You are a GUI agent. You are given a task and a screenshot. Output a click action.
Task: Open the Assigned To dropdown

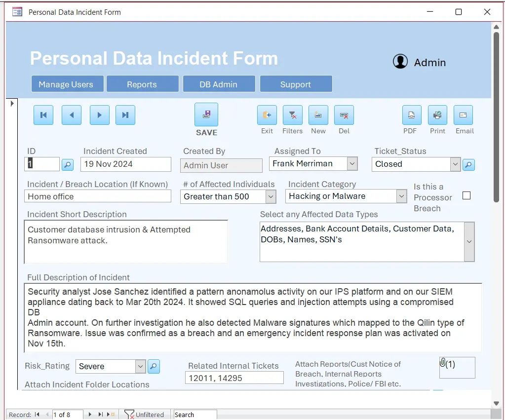(x=352, y=164)
